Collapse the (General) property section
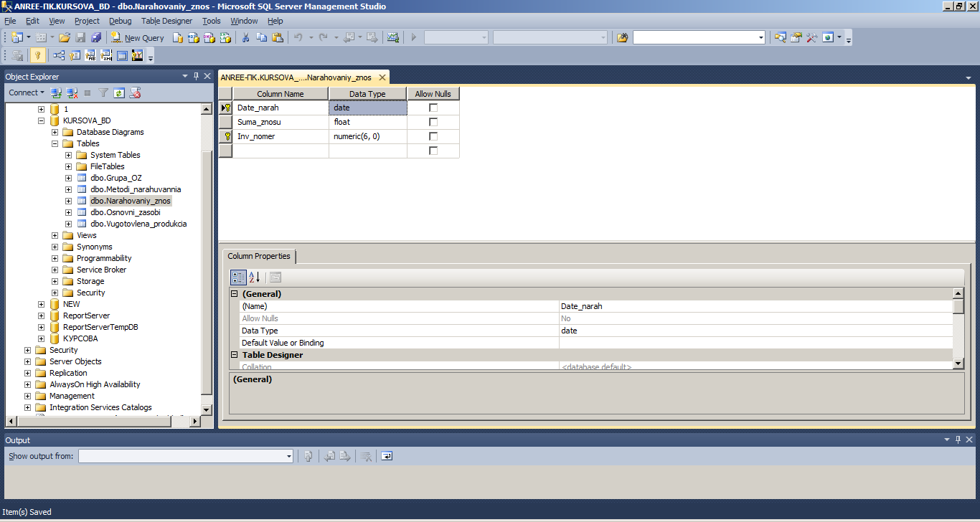The width and height of the screenshot is (980, 522). (234, 294)
